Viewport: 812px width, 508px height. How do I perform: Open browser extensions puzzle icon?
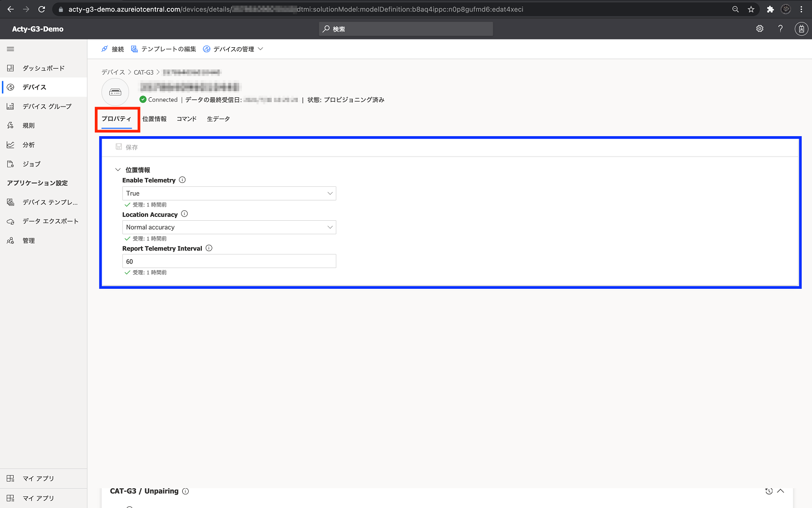[770, 9]
